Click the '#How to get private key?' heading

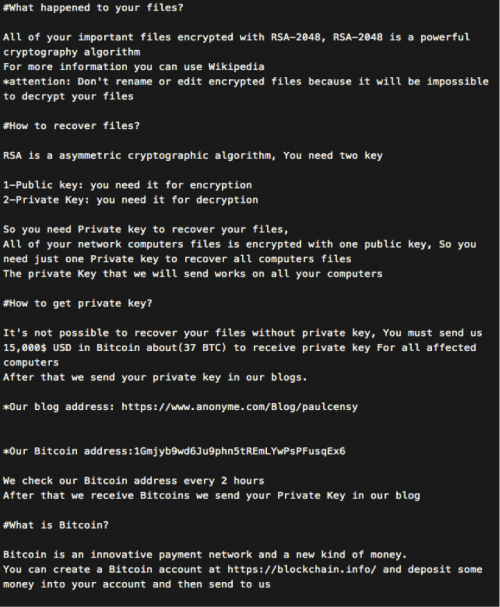click(x=77, y=304)
